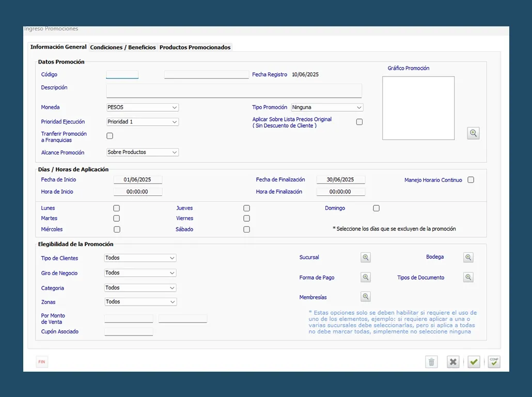
Task: Open the Bodega search lookup
Action: tap(468, 257)
